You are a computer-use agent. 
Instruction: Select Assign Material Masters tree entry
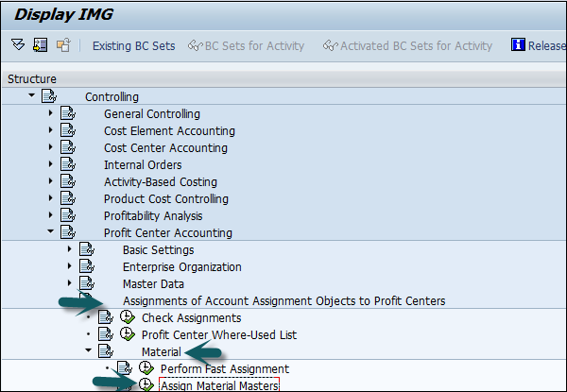[225, 385]
